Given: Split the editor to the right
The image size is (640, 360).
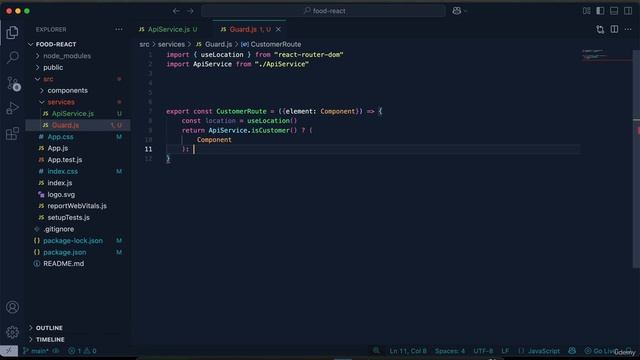Looking at the screenshot, I should pyautogui.click(x=614, y=29).
